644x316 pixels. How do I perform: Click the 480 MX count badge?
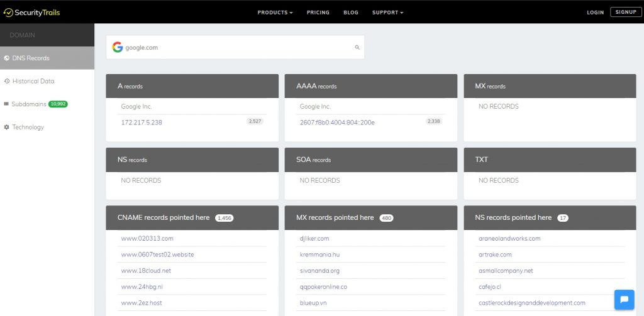point(387,218)
